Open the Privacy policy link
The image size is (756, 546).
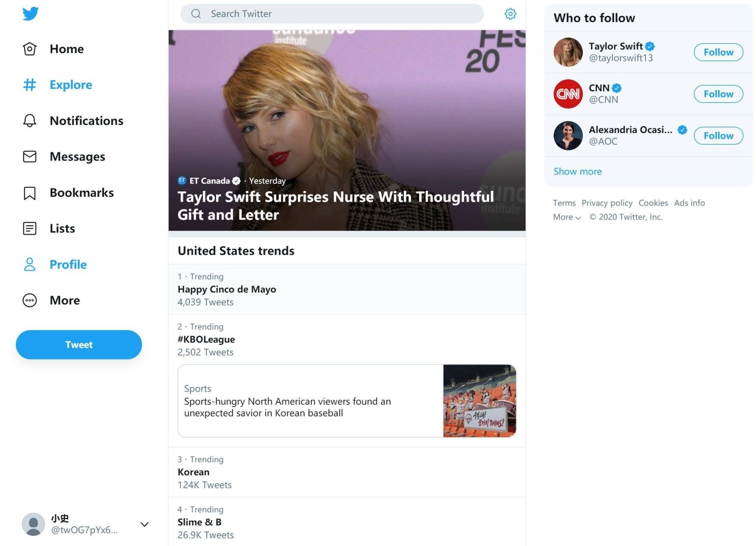(x=607, y=203)
